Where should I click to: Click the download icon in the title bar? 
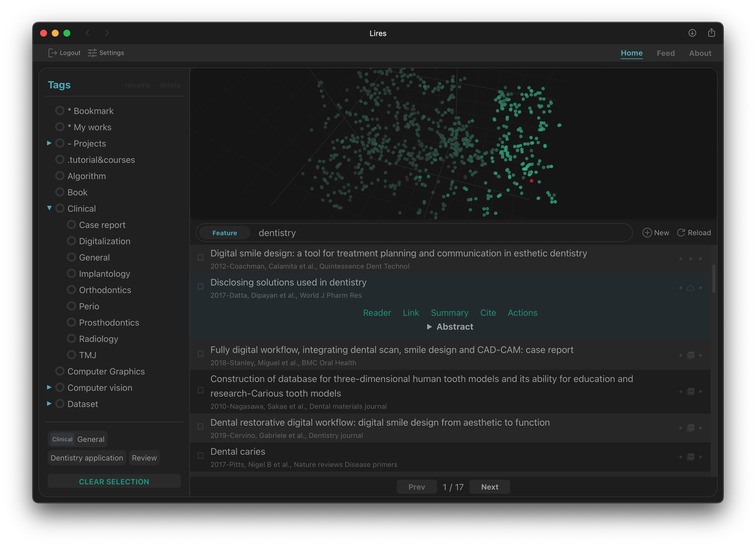pos(692,33)
